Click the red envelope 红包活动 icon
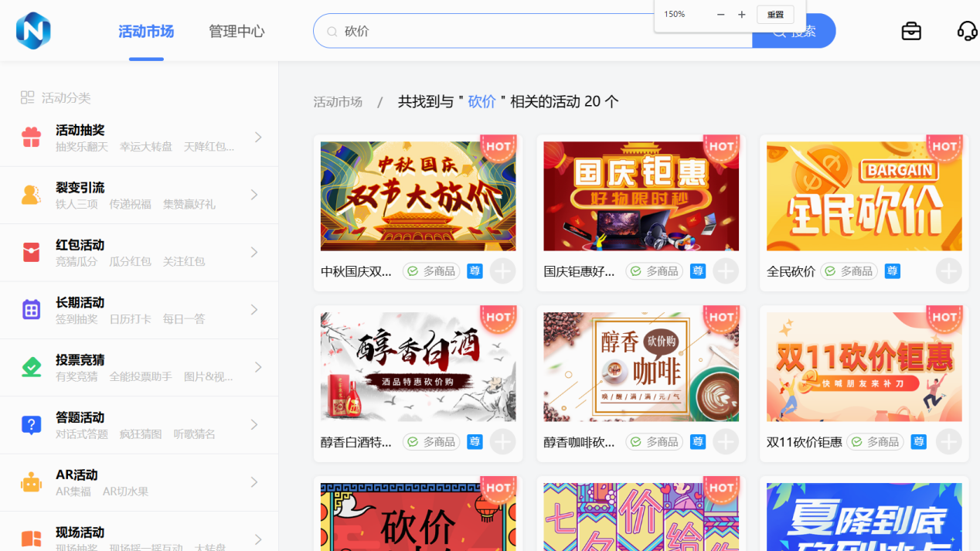The width and height of the screenshot is (980, 551). pyautogui.click(x=31, y=253)
